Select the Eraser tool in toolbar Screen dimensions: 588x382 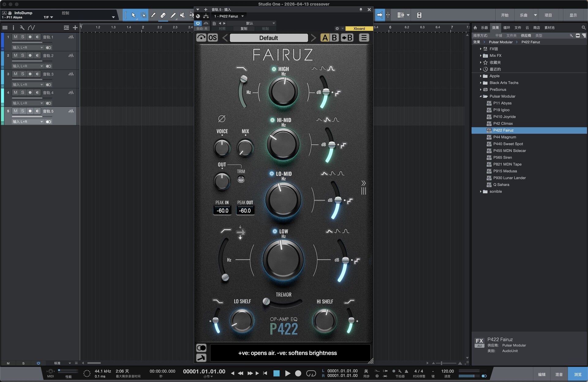point(163,15)
